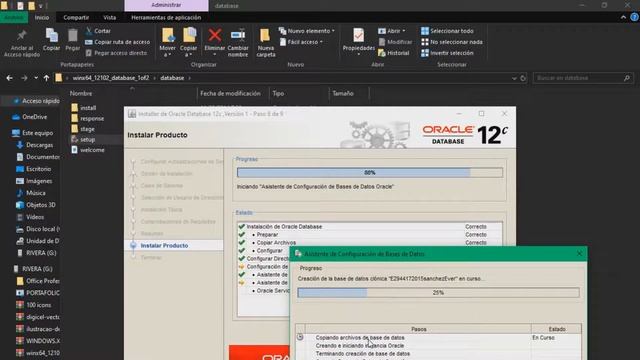Click the Pegar clipboard icon

[73, 36]
